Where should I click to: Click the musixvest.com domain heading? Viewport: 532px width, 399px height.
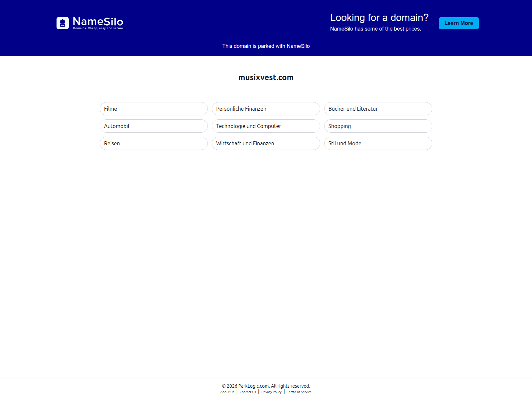click(x=266, y=77)
